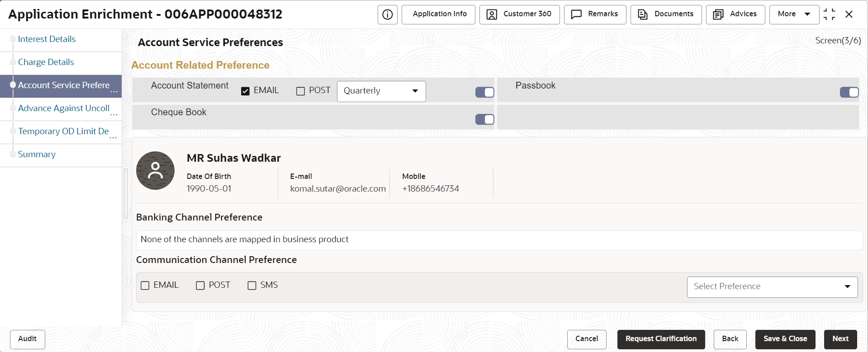Click the side panel collapse handle
Image resolution: width=868 pixels, height=352 pixels.
[126, 193]
